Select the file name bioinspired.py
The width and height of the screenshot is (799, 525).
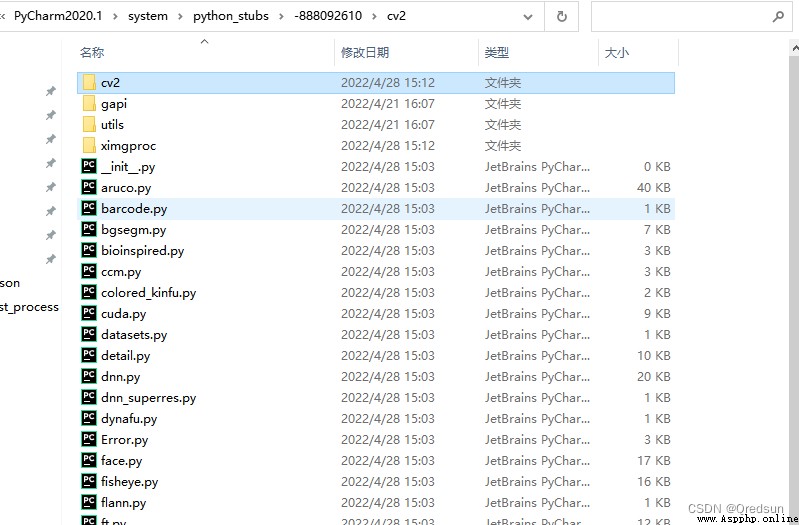(142, 250)
